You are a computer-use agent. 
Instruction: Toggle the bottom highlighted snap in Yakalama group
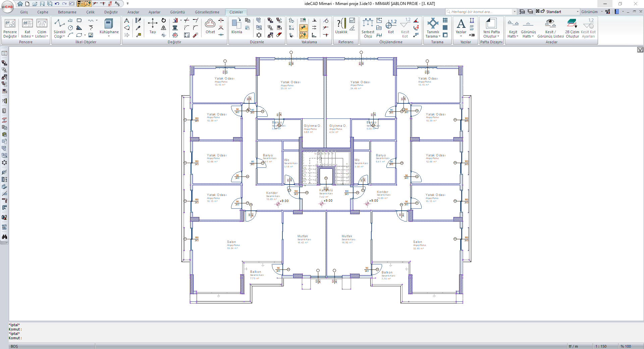point(303,35)
